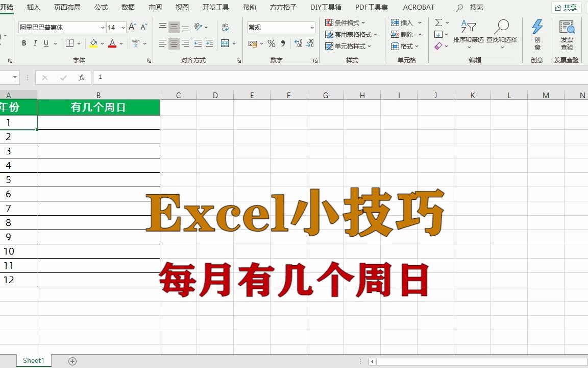Toggle wrap text alignment

[x=226, y=27]
